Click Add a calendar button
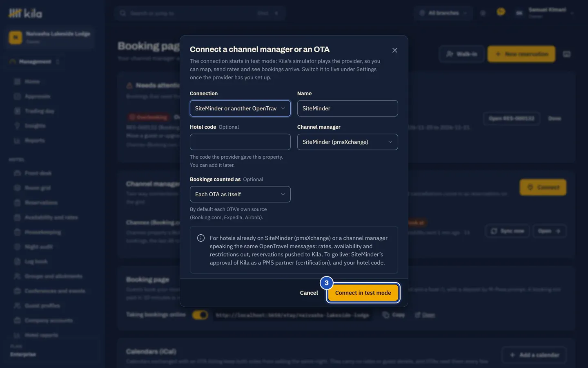The width and height of the screenshot is (588, 368). coord(534,355)
